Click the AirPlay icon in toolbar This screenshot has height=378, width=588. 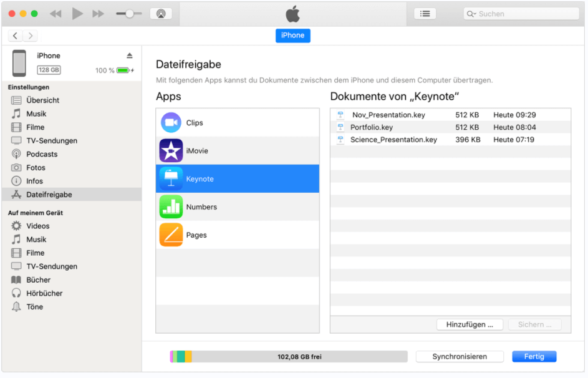pyautogui.click(x=161, y=14)
